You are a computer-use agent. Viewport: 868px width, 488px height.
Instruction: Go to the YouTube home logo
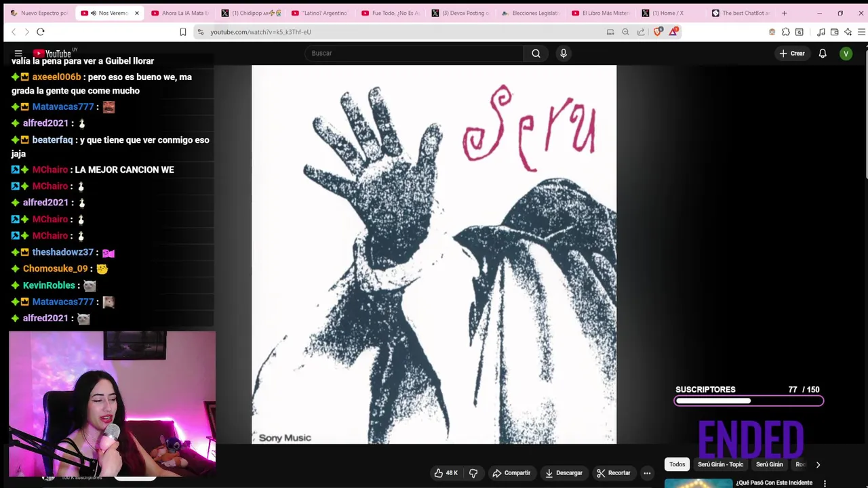[54, 54]
